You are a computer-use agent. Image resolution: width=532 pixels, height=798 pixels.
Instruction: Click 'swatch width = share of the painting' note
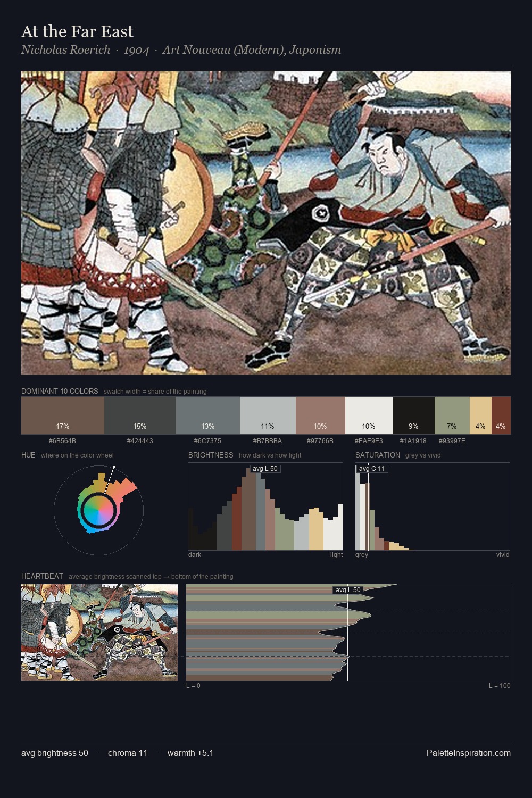tap(155, 391)
